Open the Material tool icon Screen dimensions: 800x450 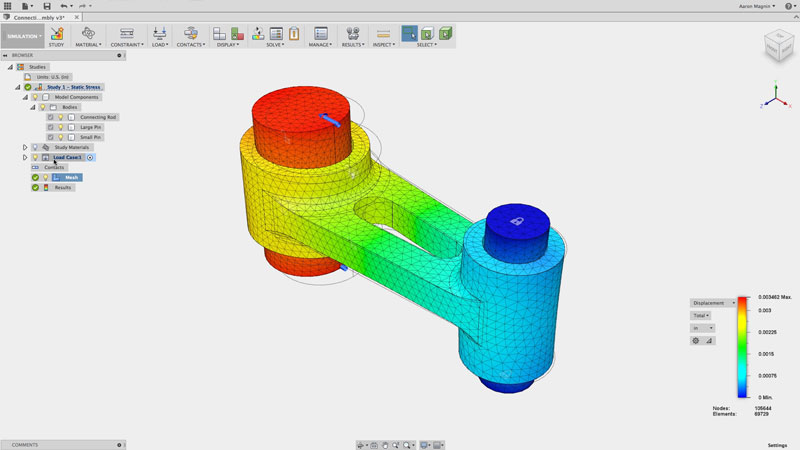[x=88, y=34]
